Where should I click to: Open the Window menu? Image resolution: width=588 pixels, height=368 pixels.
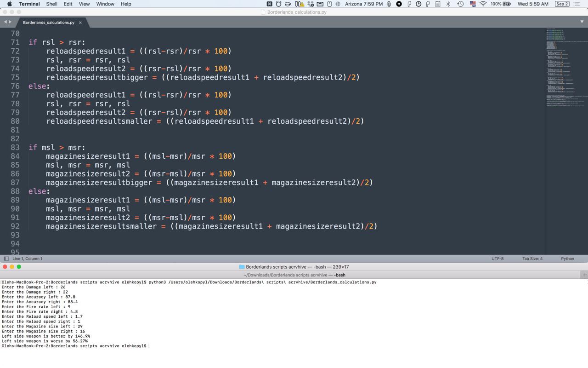[x=105, y=4]
